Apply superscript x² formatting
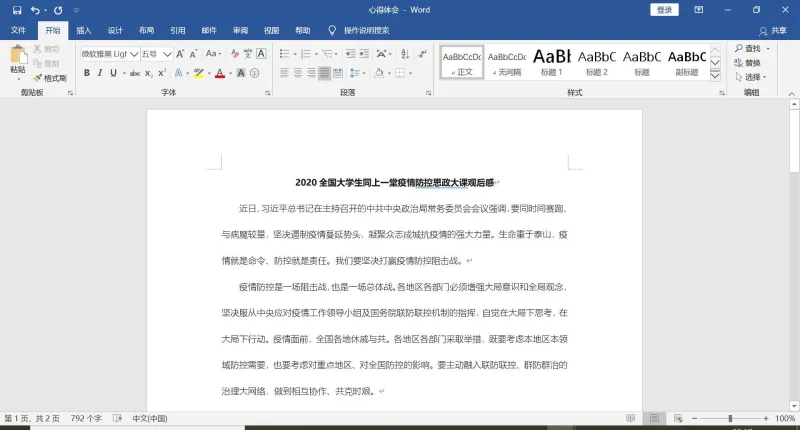The height and width of the screenshot is (430, 800). [162, 73]
